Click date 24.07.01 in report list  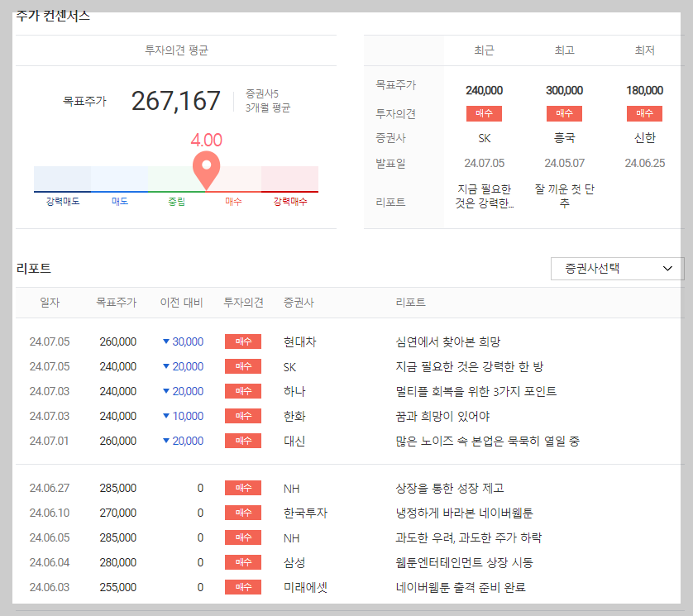coord(49,441)
